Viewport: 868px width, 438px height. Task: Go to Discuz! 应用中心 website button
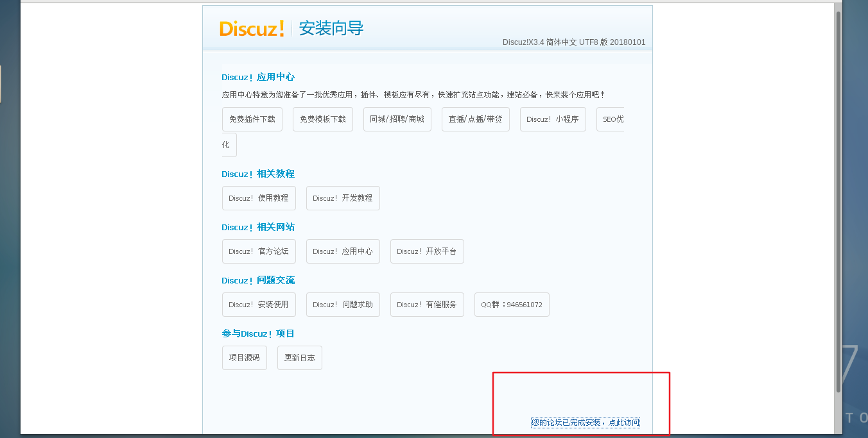(343, 251)
